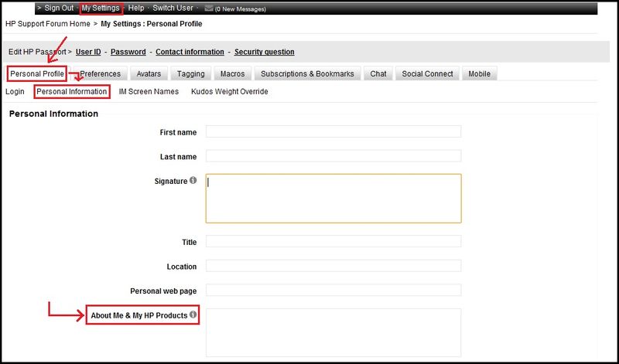
Task: Switch to the Preferences tab
Action: (101, 73)
